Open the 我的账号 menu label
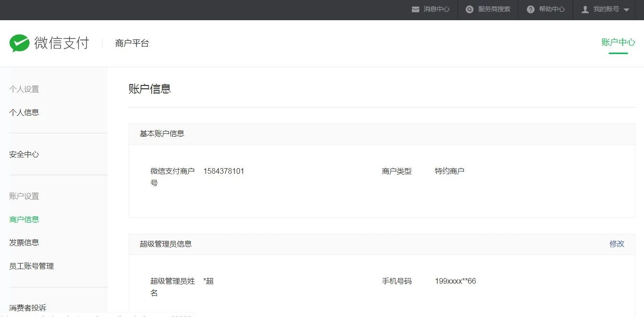644x317 pixels. click(606, 9)
